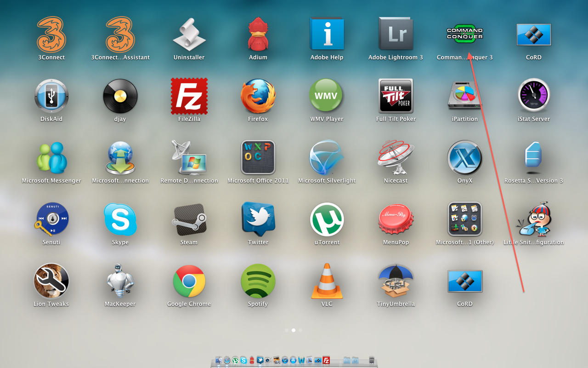
Task: Open the App Store from Dock
Action: click(x=293, y=360)
